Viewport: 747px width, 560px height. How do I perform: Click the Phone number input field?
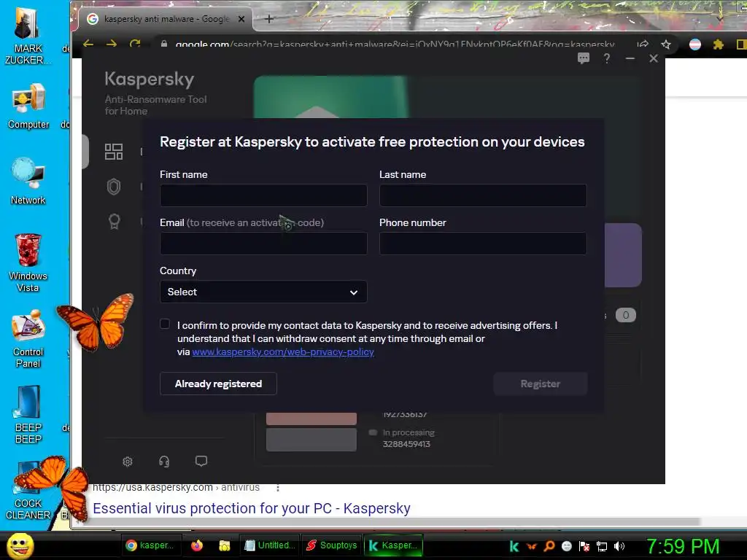click(x=483, y=244)
